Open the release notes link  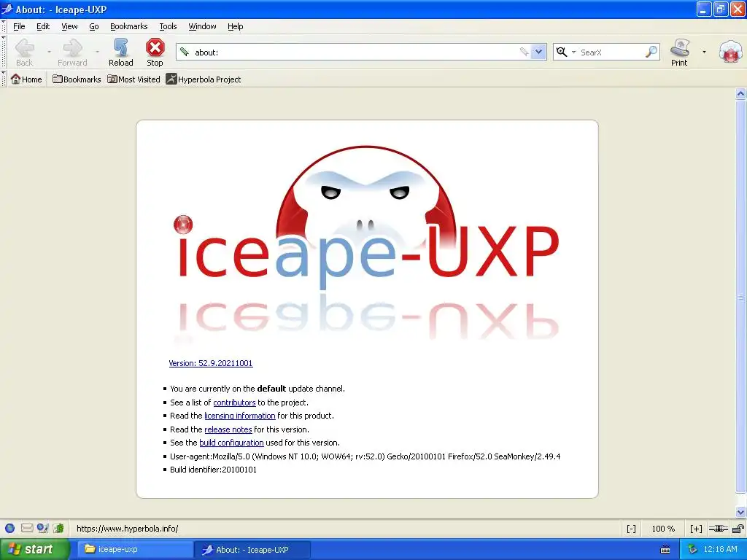(x=228, y=429)
